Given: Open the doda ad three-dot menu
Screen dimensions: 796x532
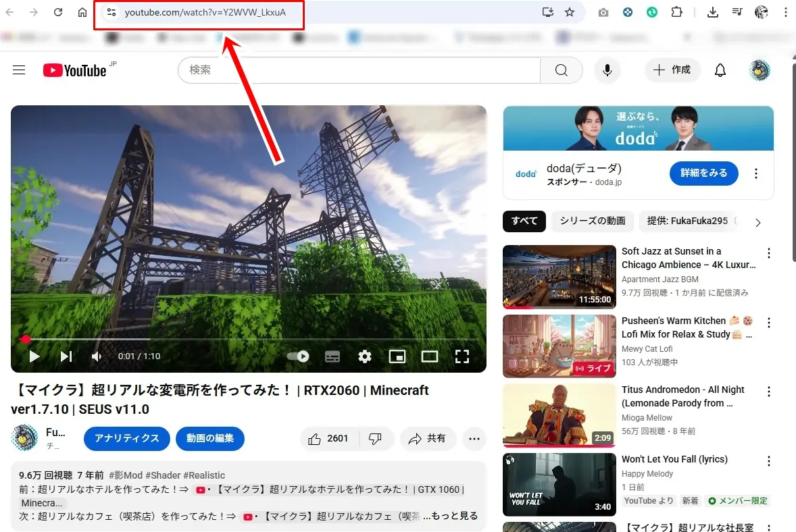Looking at the screenshot, I should [756, 174].
